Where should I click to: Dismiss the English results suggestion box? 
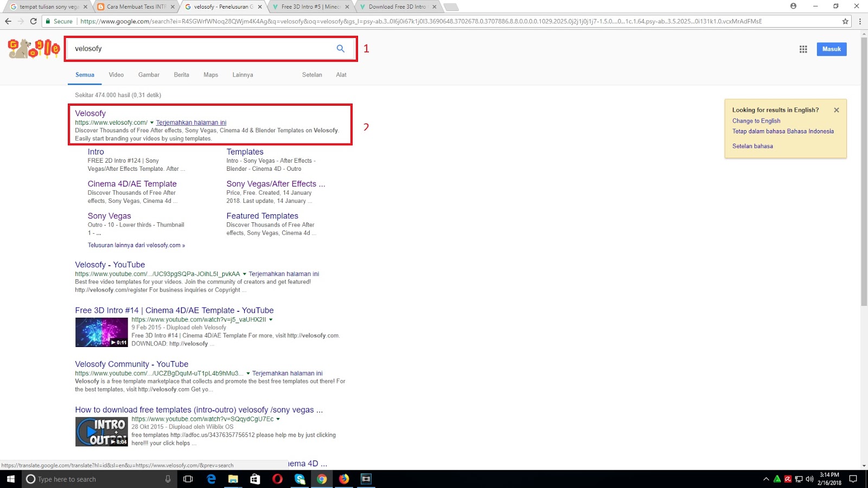837,110
